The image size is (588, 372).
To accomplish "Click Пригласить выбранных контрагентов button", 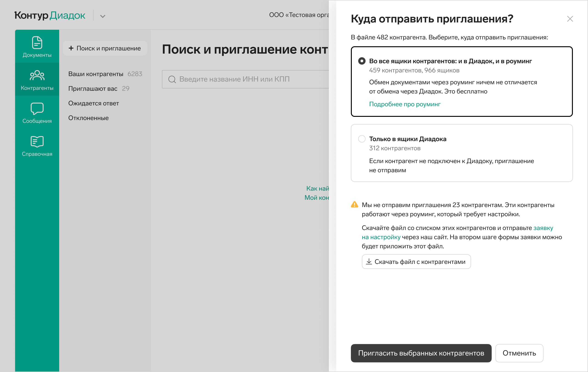I will pyautogui.click(x=421, y=353).
